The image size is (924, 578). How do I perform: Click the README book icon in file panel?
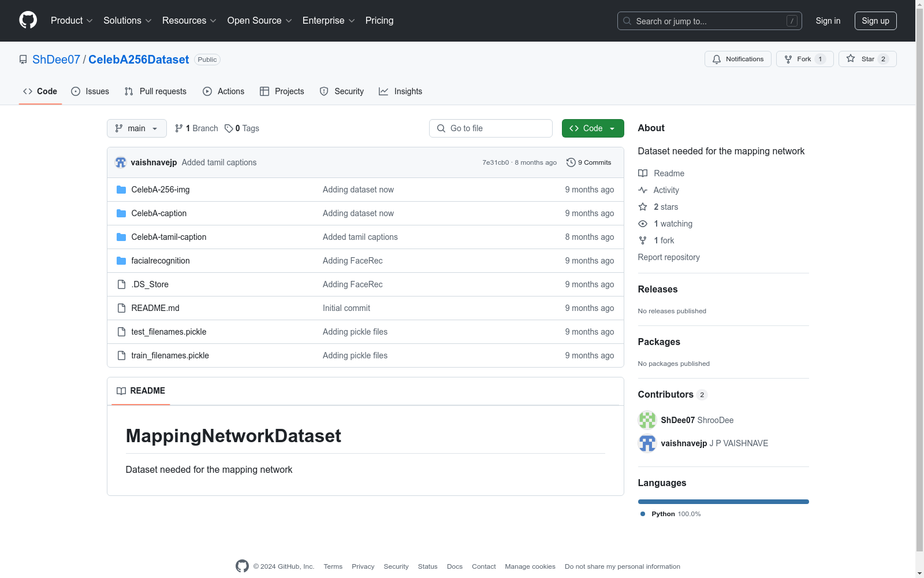(121, 391)
